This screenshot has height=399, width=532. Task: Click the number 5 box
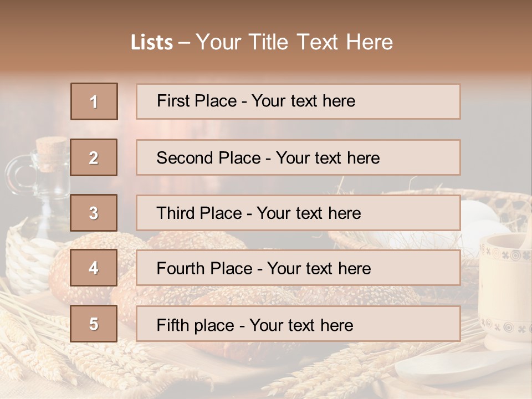94,324
